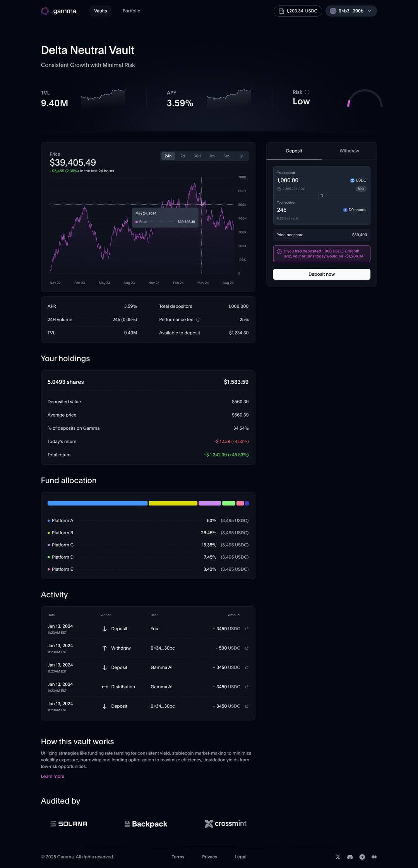Open external link for the You Deposit row
The image size is (418, 868).
pyautogui.click(x=247, y=629)
